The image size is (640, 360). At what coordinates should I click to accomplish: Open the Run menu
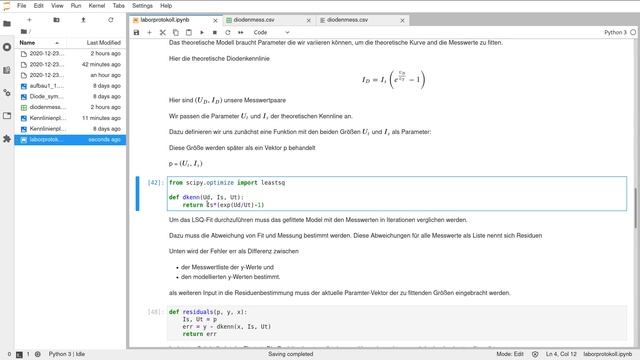click(76, 6)
